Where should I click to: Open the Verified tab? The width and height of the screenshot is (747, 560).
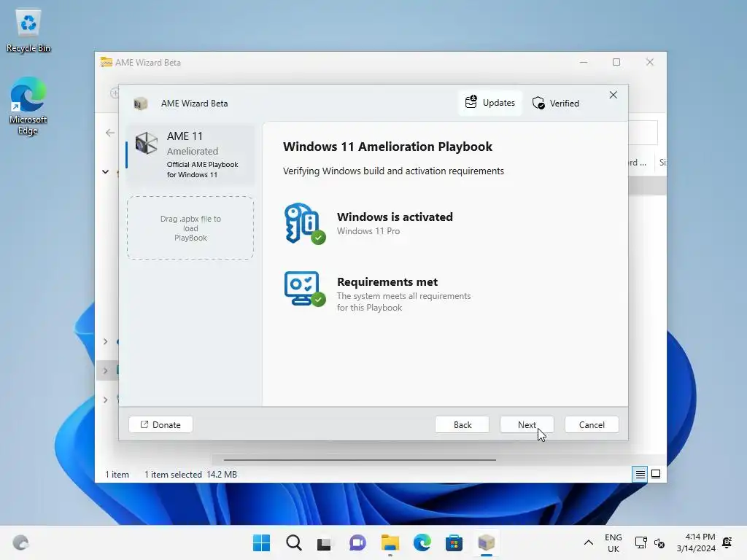[556, 104]
